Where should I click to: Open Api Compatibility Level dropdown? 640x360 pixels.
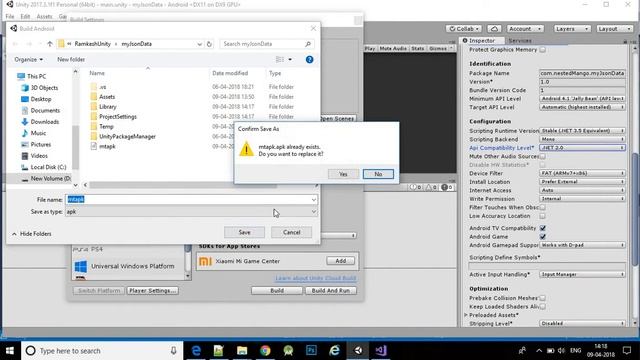(x=582, y=148)
